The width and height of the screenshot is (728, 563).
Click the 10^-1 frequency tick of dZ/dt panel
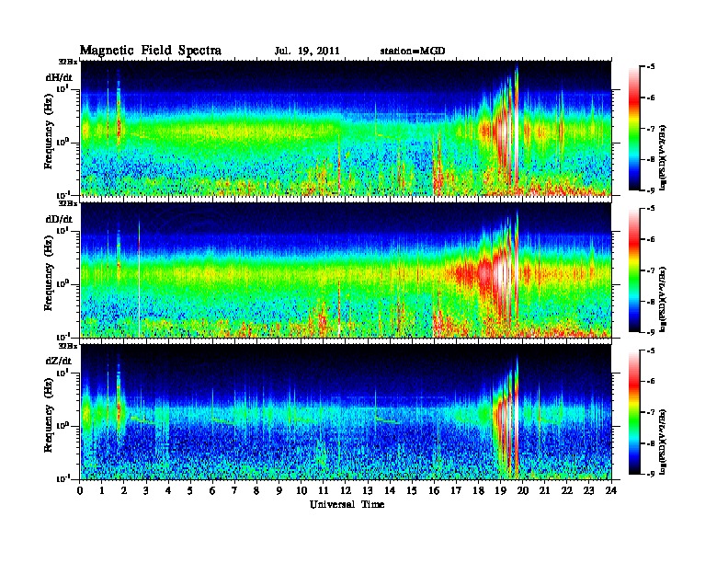pos(63,478)
